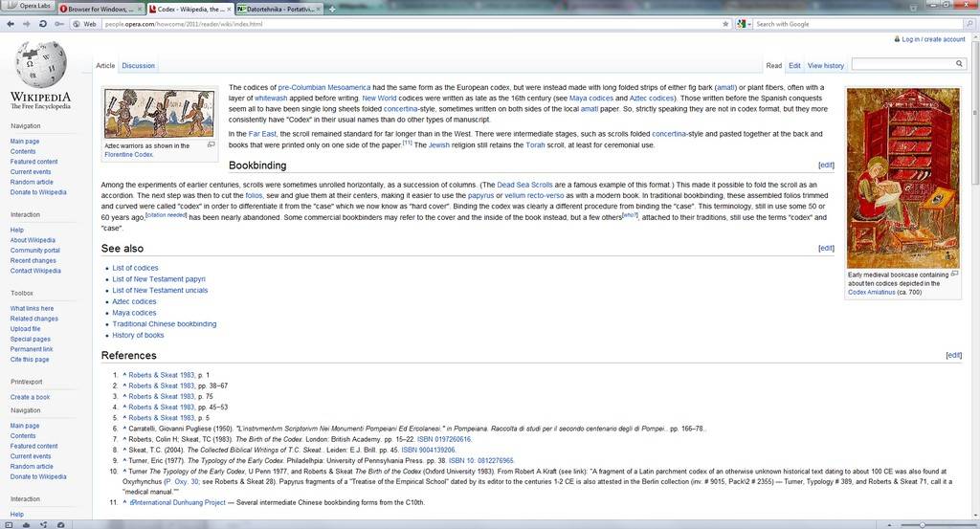980x529 pixels.
Task: Click the bookmark star in address bar
Action: point(725,23)
